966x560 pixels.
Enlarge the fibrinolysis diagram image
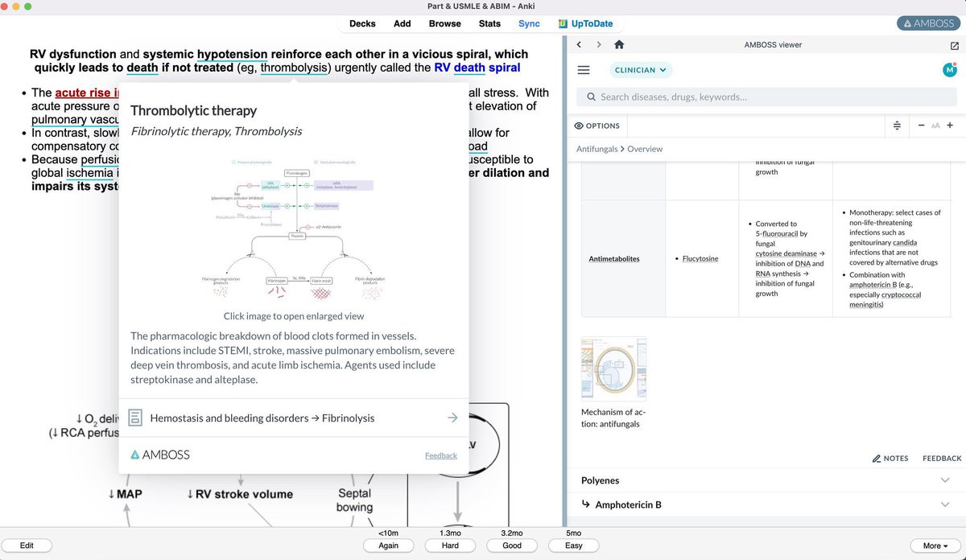[x=294, y=229]
